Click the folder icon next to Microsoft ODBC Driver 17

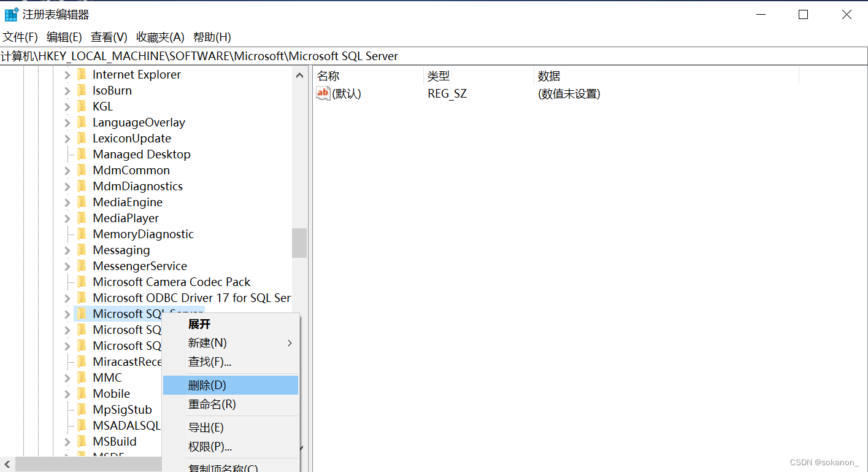tap(82, 298)
